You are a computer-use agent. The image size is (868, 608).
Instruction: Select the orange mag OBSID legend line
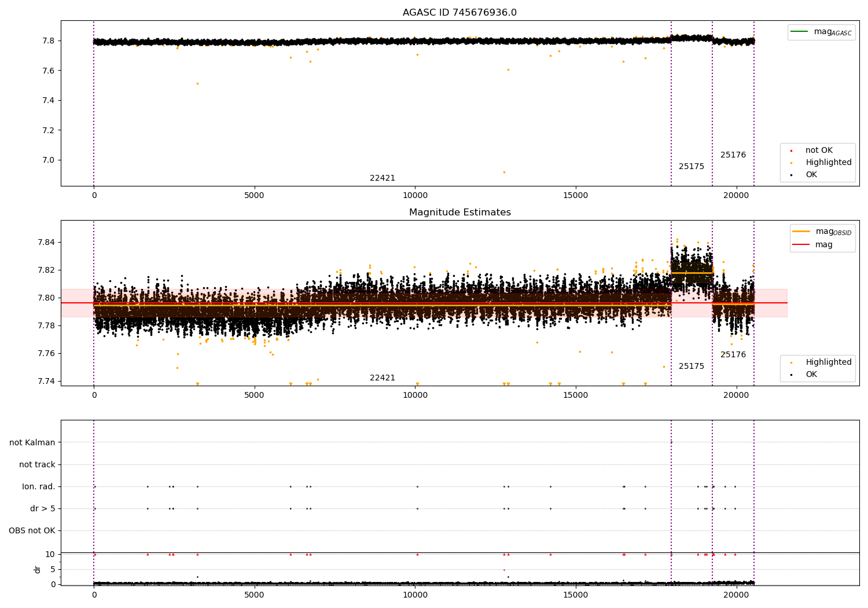click(801, 232)
